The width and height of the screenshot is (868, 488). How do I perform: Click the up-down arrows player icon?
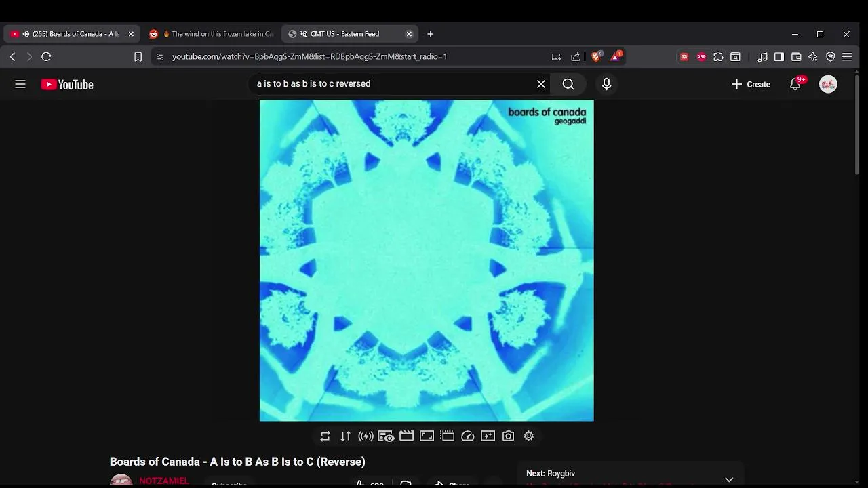point(345,436)
